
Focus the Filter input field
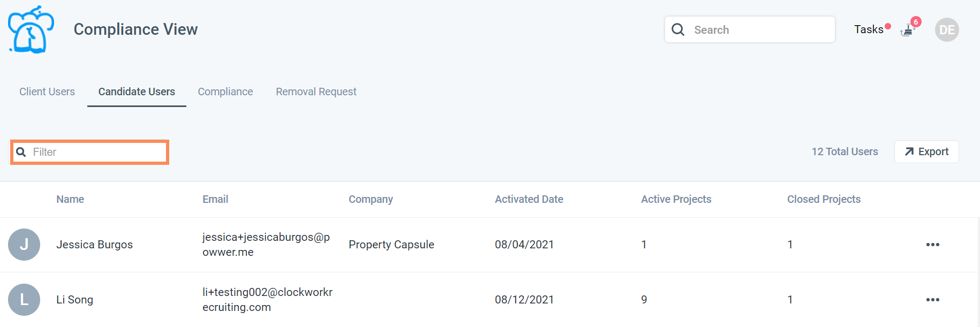pos(96,152)
